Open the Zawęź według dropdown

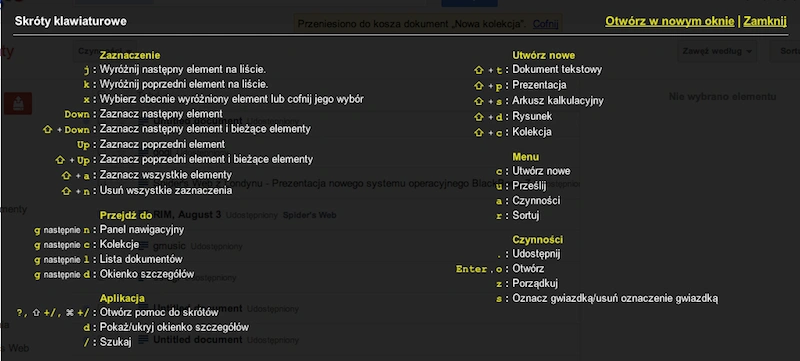click(717, 51)
